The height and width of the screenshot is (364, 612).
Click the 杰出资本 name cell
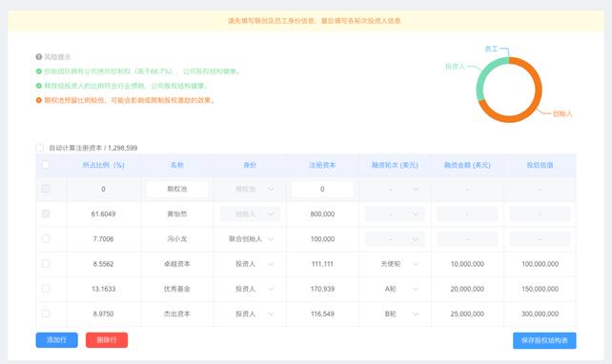176,313
